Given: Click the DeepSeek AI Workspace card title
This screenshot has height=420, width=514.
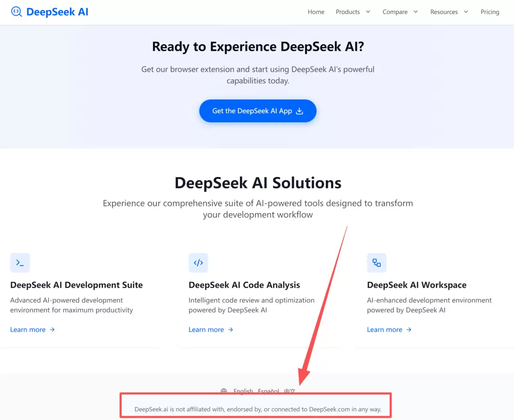Looking at the screenshot, I should click(x=416, y=285).
